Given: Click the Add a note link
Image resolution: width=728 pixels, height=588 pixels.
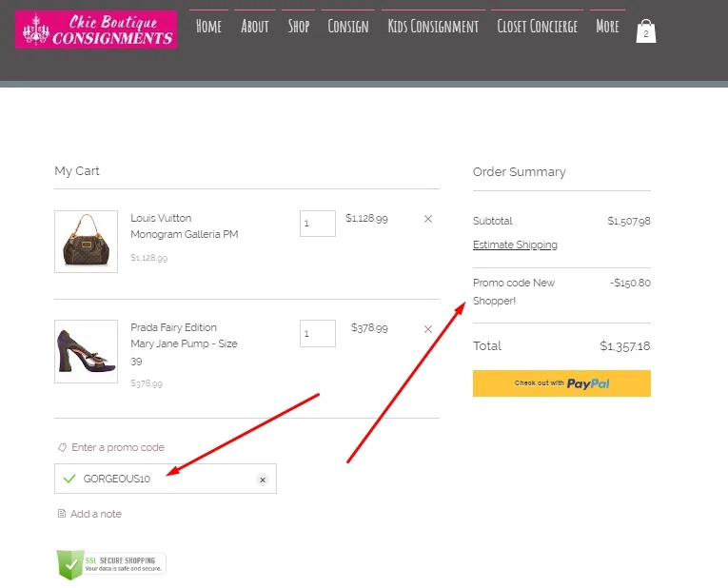Looking at the screenshot, I should coord(96,514).
